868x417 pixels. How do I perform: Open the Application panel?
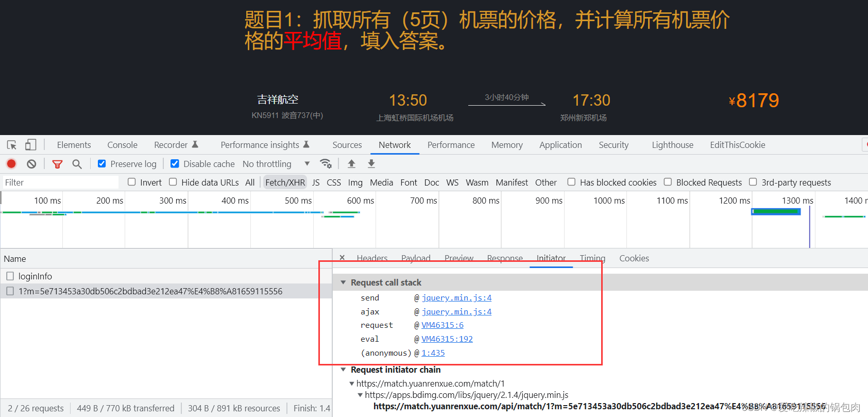pos(560,145)
